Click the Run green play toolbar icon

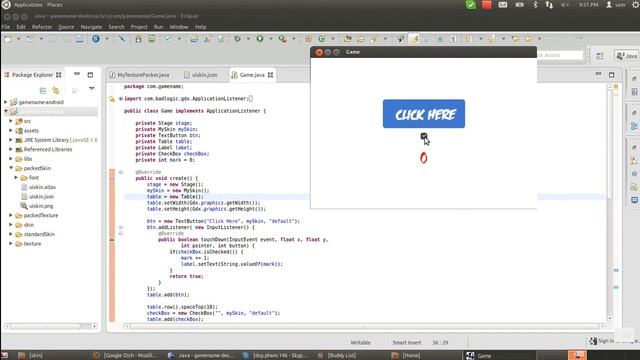click(260, 39)
